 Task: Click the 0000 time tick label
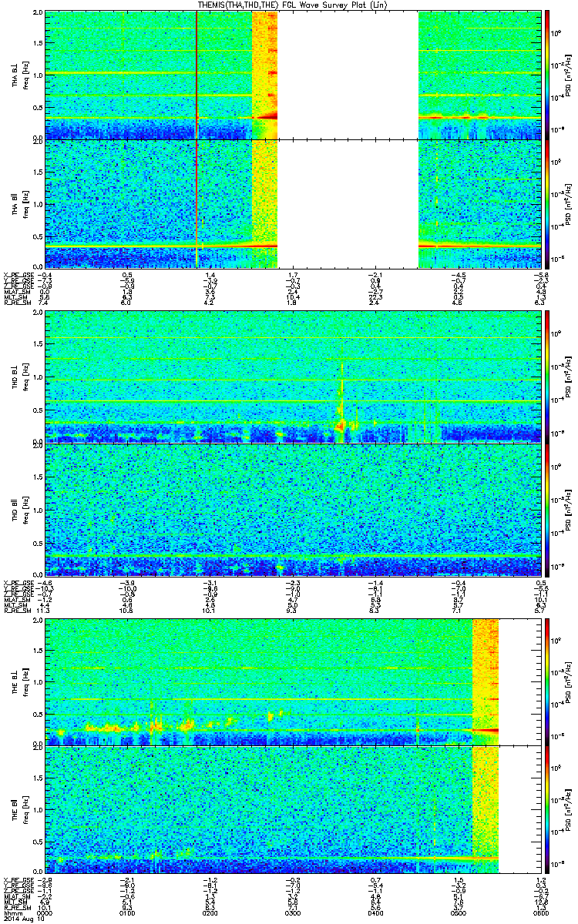click(x=45, y=915)
